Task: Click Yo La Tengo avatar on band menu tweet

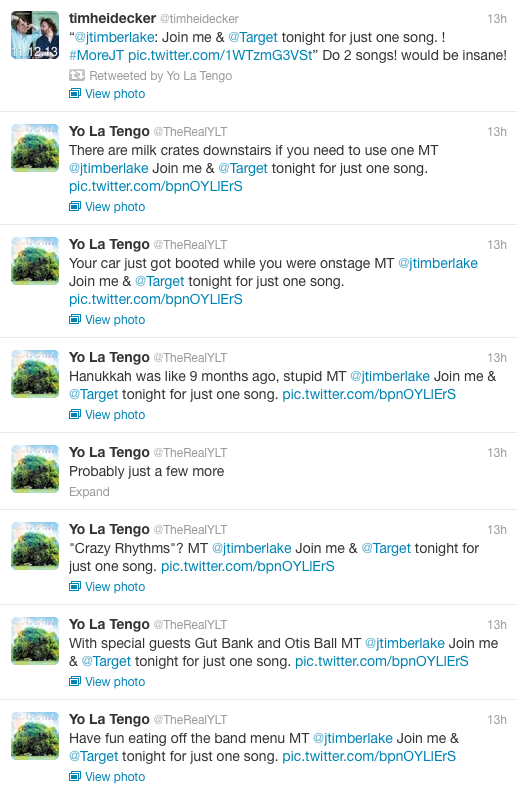Action: 35,736
